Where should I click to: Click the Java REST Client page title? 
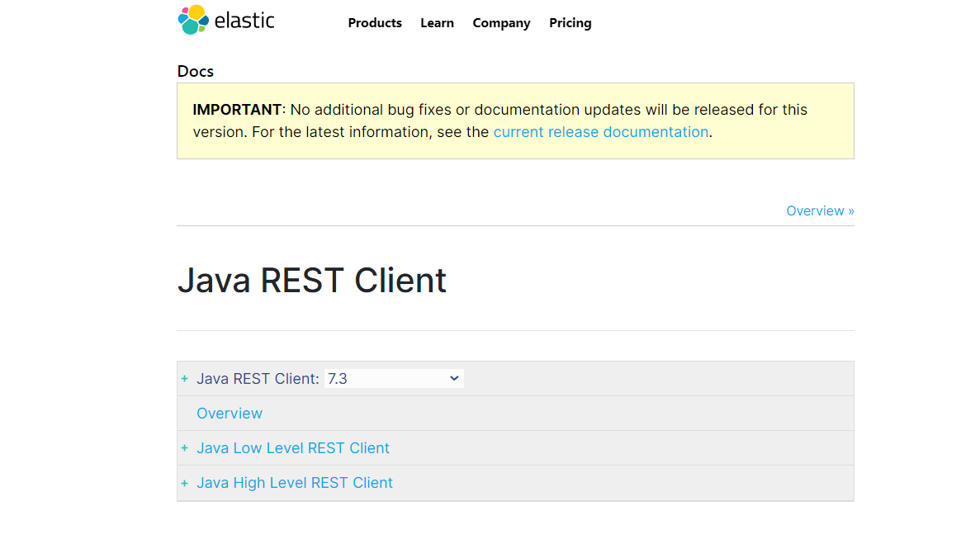click(312, 280)
